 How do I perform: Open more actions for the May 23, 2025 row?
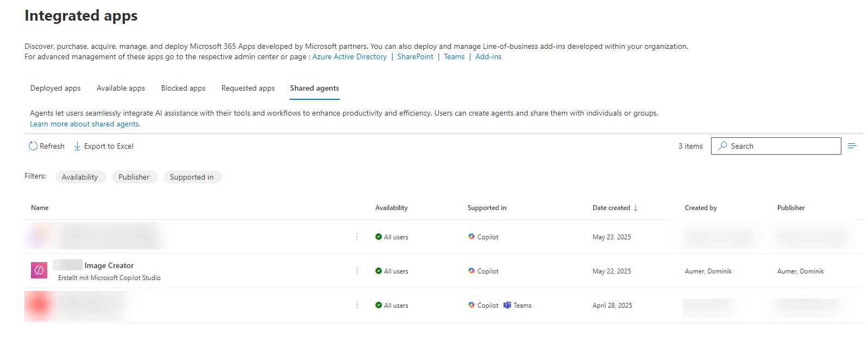[x=357, y=237]
